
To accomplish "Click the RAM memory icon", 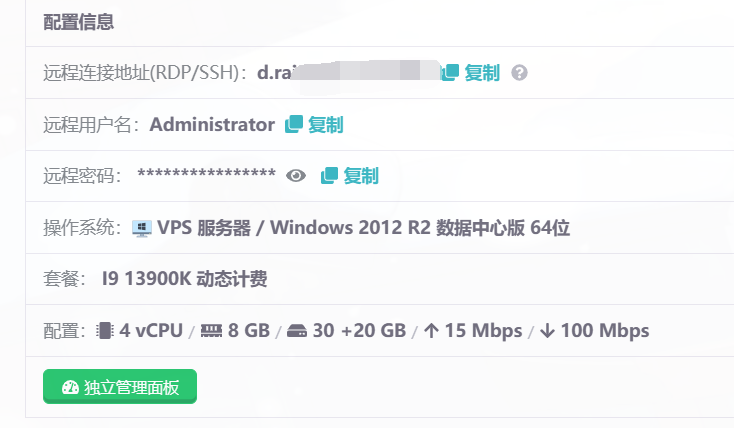I will coord(211,331).
